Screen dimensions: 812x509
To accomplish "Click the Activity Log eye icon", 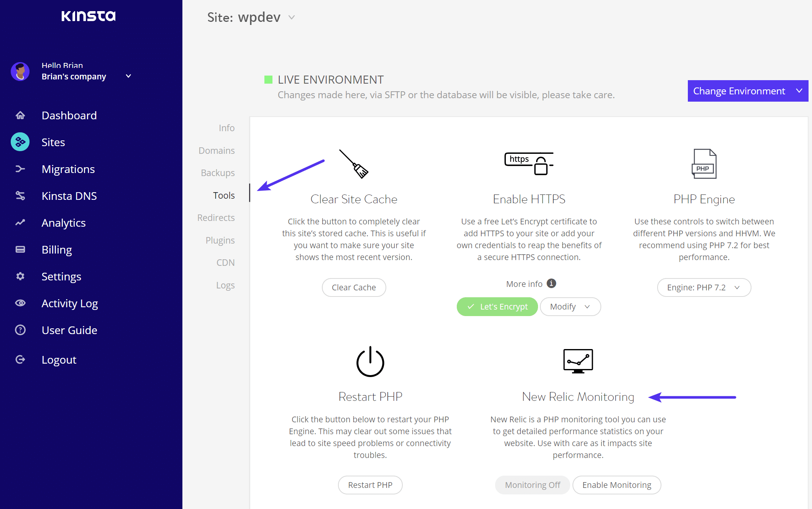I will pos(20,303).
